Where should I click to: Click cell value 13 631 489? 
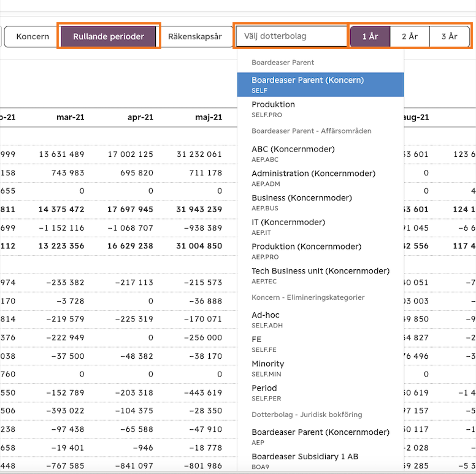pyautogui.click(x=61, y=155)
